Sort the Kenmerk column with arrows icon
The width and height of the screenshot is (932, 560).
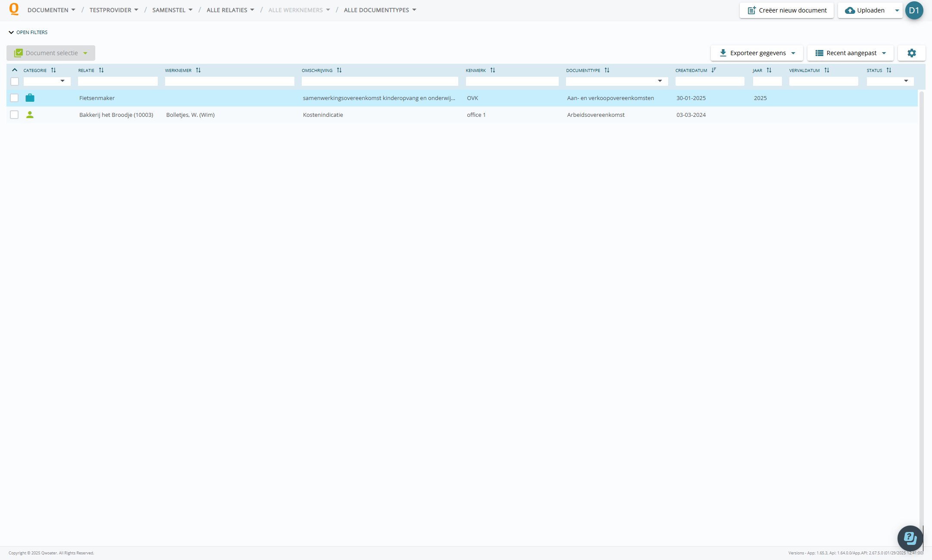(493, 70)
